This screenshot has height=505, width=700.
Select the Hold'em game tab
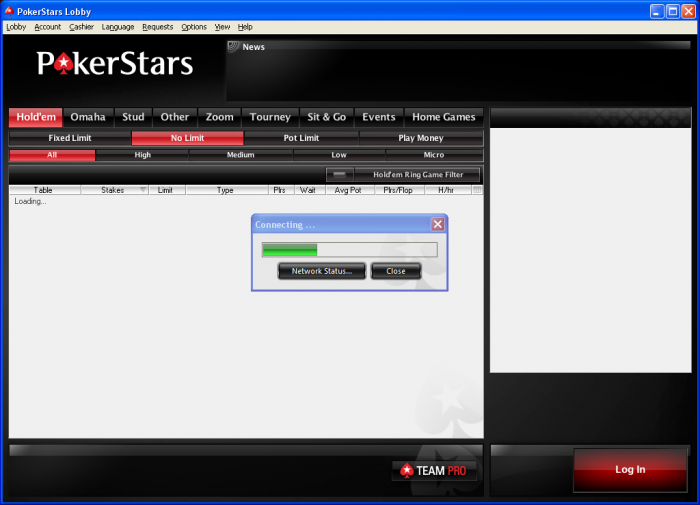click(36, 117)
